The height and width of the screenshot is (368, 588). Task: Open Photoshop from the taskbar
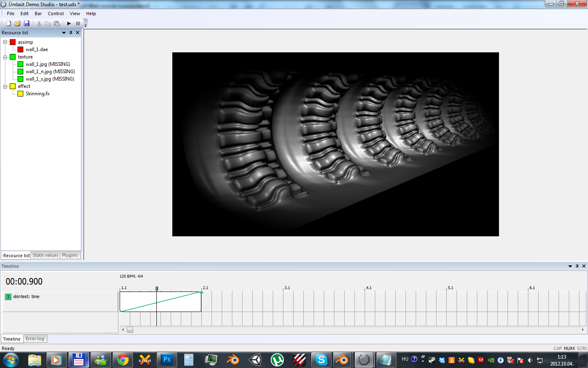167,360
